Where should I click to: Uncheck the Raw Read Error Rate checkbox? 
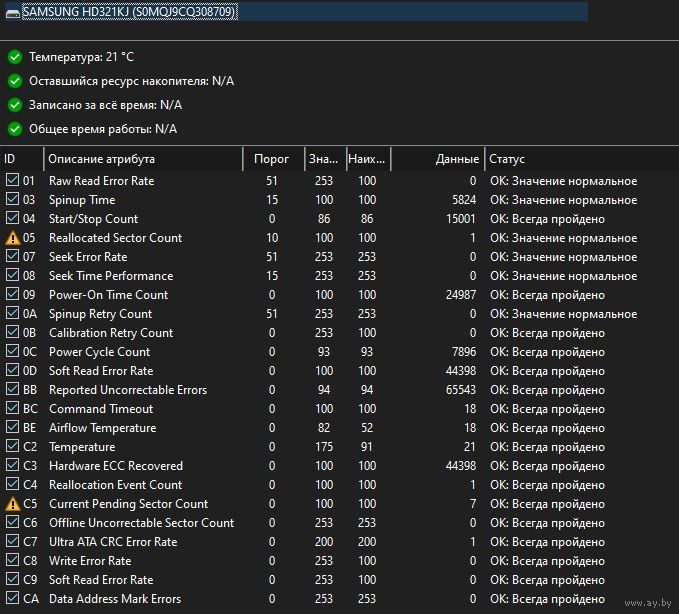point(12,181)
